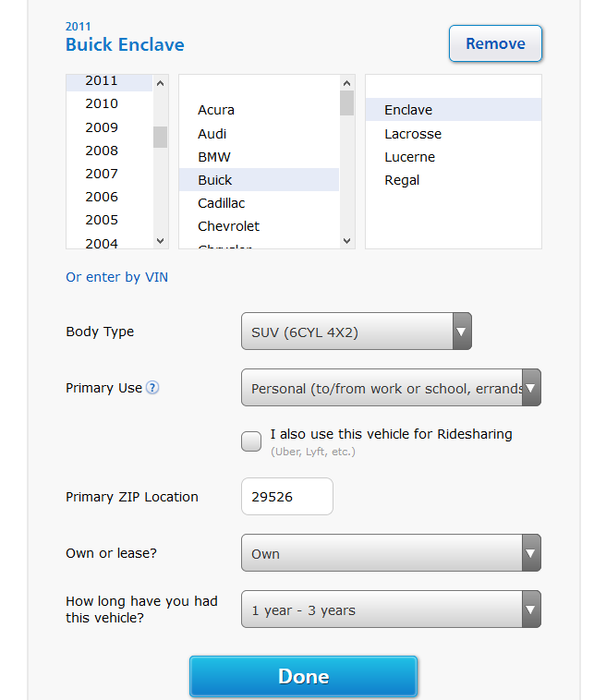Click the Primary ZIP Location field

(x=287, y=497)
